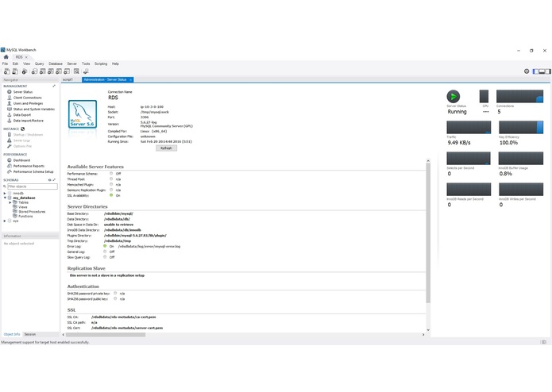Click the Memcached Plugin n/a indicator
Viewport: 552px width, 392px height.
[x=111, y=184]
